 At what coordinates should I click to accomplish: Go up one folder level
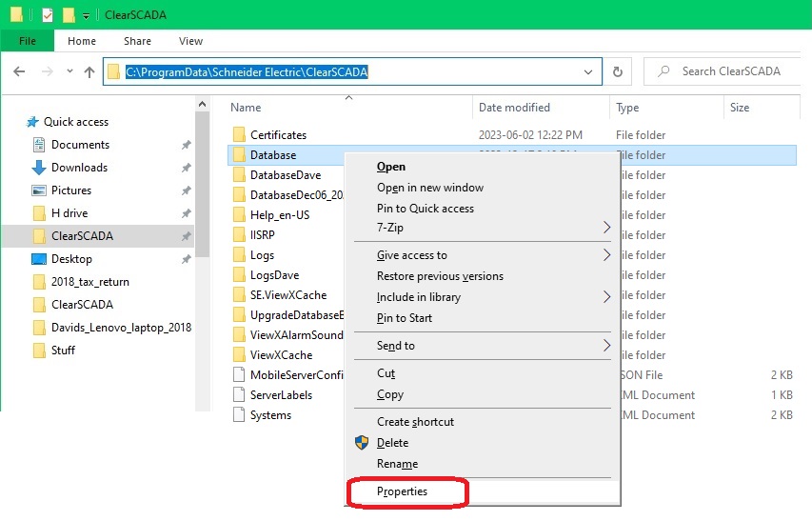click(89, 72)
